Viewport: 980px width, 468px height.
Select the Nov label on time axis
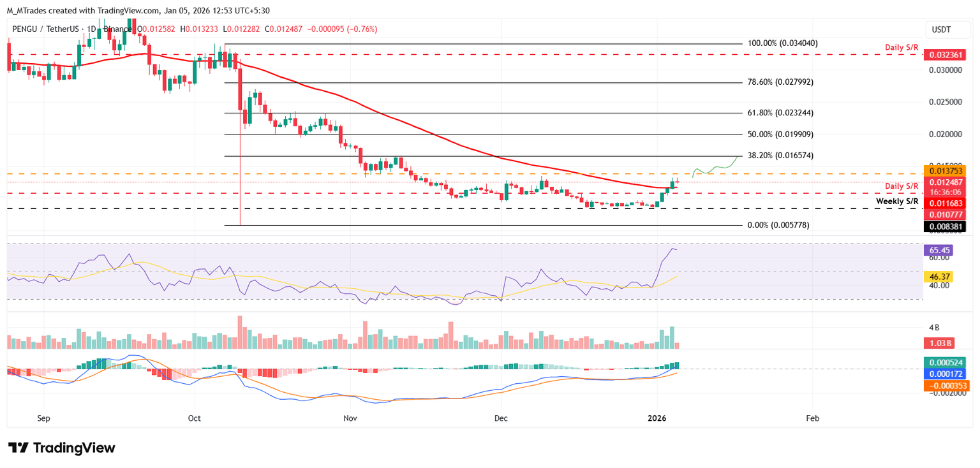(350, 418)
